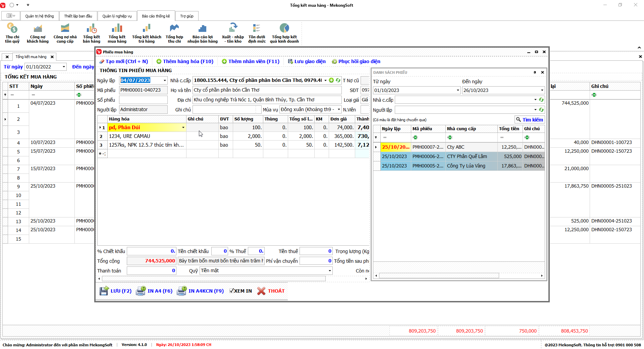The width and height of the screenshot is (644, 349).
Task: Open Xuất - nhập - tồn kho report
Action: pyautogui.click(x=233, y=33)
